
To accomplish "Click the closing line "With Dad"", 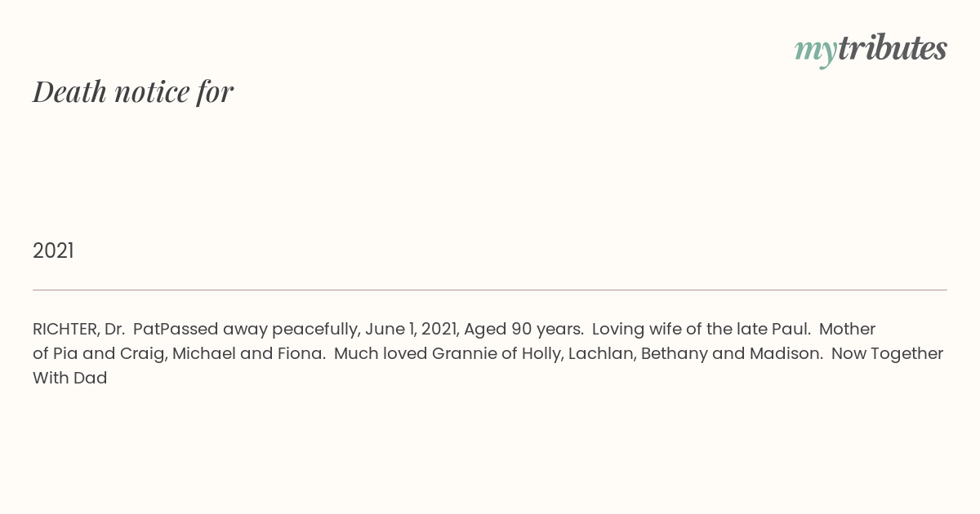I will click(70, 379).
